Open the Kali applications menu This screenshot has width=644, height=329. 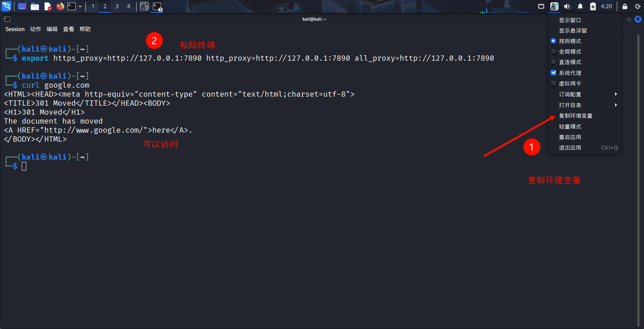point(6,6)
